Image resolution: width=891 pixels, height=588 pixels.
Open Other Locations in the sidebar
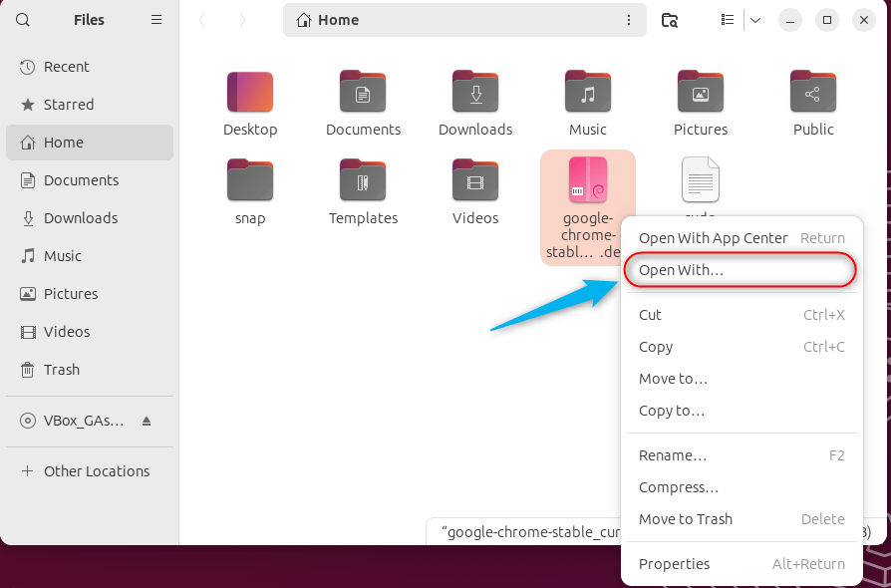(x=90, y=471)
